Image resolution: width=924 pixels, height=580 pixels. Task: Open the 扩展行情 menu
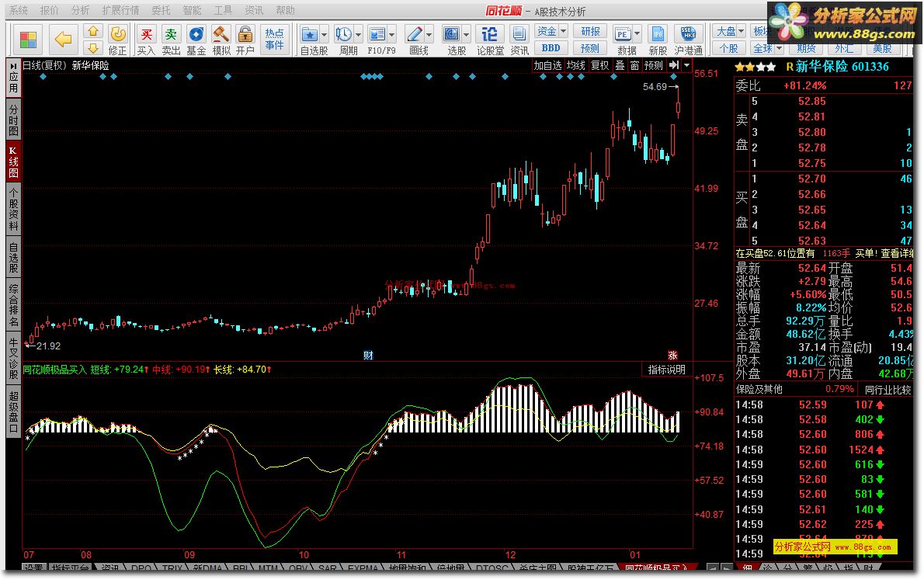pos(120,11)
